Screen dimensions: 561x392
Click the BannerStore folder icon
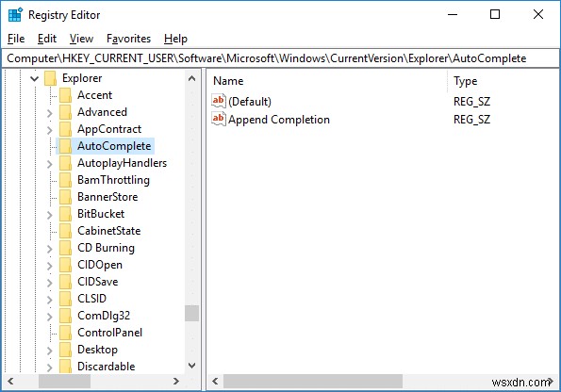[x=65, y=197]
